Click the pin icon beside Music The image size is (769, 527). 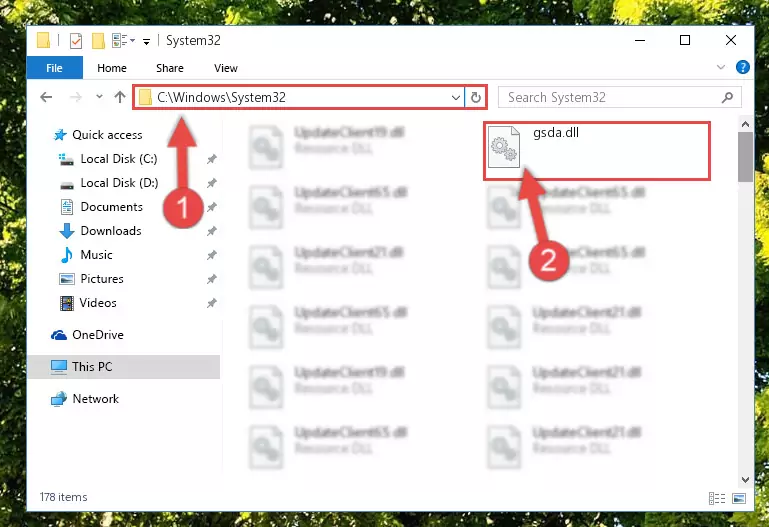[x=211, y=255]
